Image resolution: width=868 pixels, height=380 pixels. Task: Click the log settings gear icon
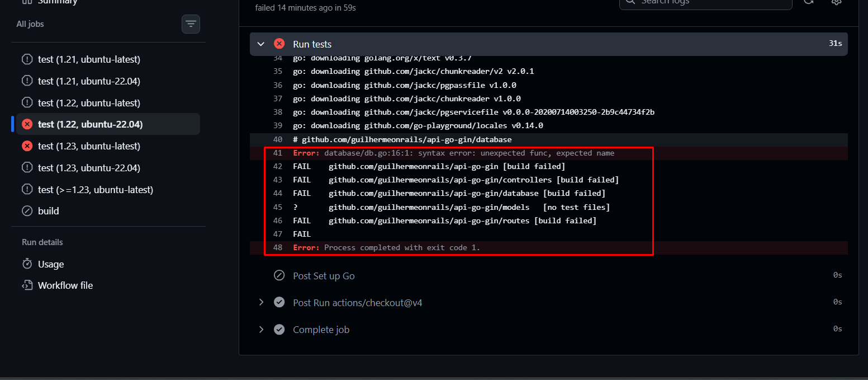pos(836,2)
